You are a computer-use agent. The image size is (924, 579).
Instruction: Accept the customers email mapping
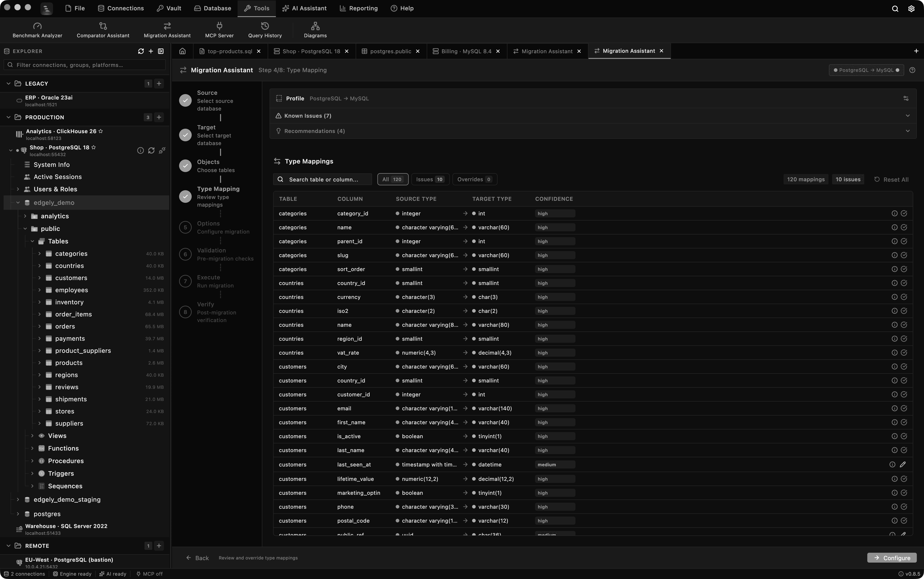point(904,408)
